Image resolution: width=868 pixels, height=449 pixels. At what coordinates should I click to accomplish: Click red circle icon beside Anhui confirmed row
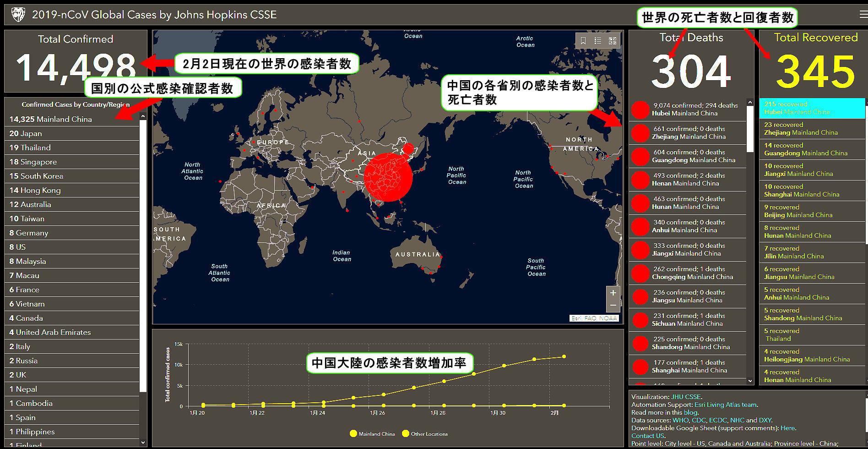coord(640,226)
